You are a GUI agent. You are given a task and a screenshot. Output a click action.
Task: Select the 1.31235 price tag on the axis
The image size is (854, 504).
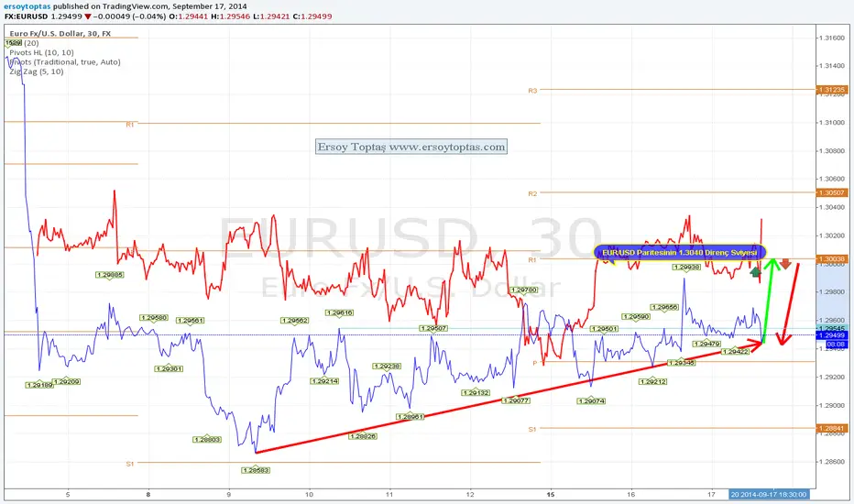pyautogui.click(x=832, y=90)
